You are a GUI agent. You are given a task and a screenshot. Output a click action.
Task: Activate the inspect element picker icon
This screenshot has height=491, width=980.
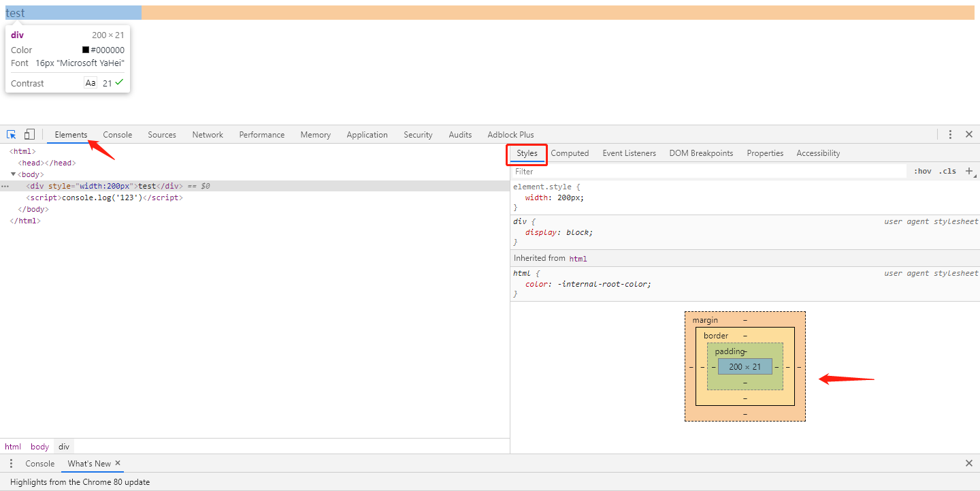tap(12, 134)
